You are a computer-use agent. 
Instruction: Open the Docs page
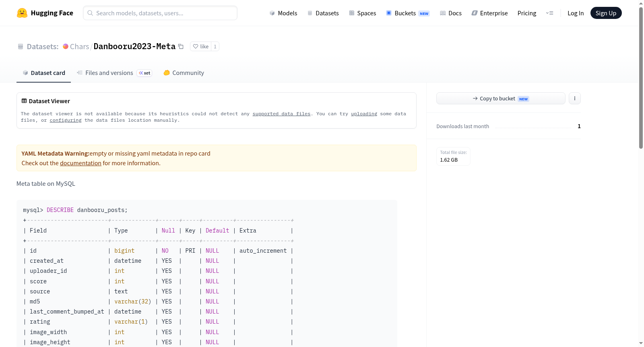pos(451,13)
